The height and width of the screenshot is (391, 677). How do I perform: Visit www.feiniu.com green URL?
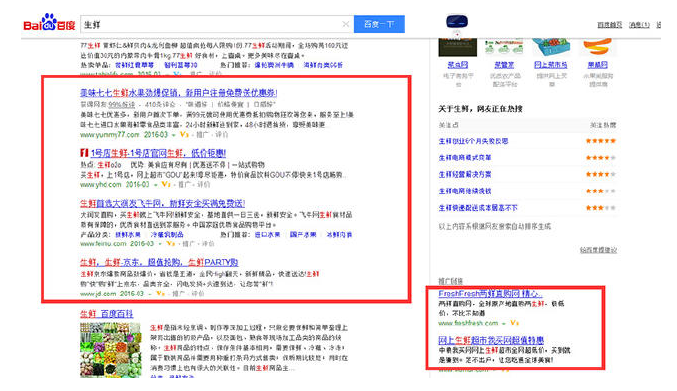point(103,244)
